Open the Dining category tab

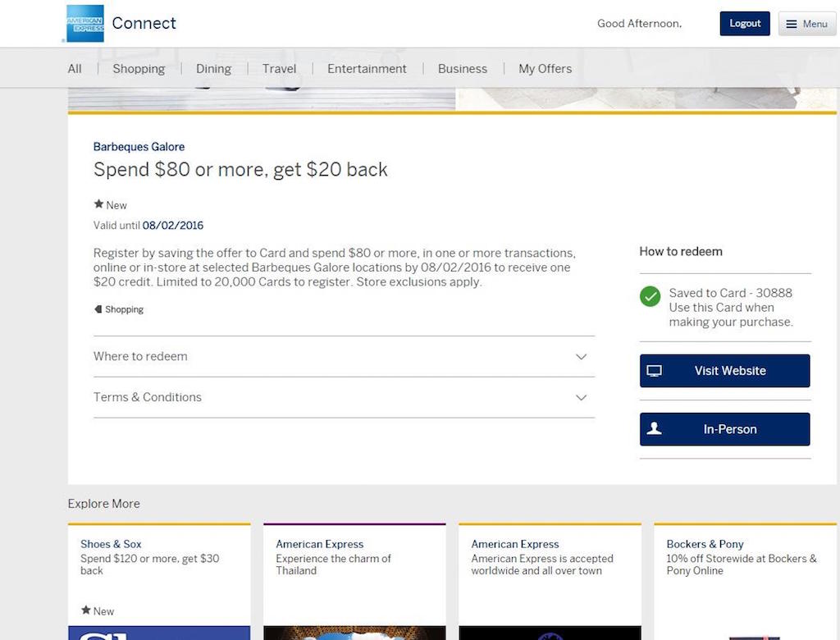tap(214, 69)
